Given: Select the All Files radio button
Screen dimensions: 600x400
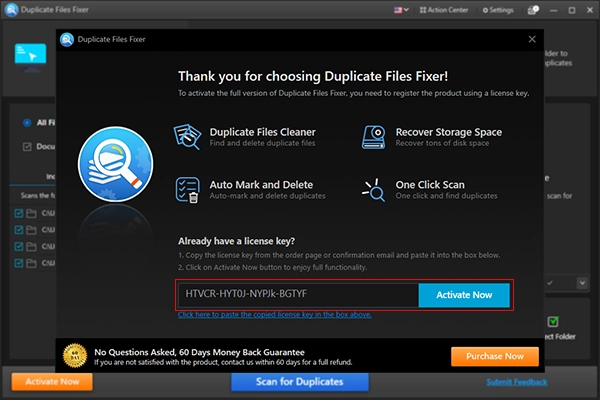Looking at the screenshot, I should tap(27, 123).
